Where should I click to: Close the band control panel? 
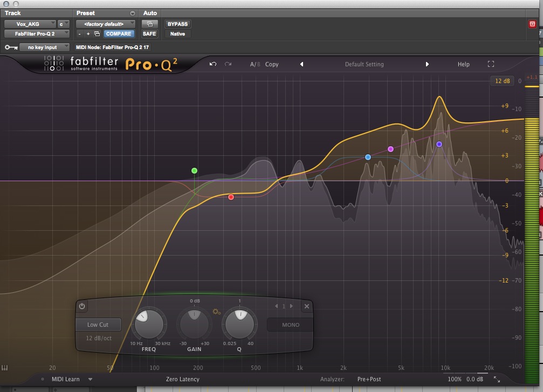pyautogui.click(x=306, y=306)
